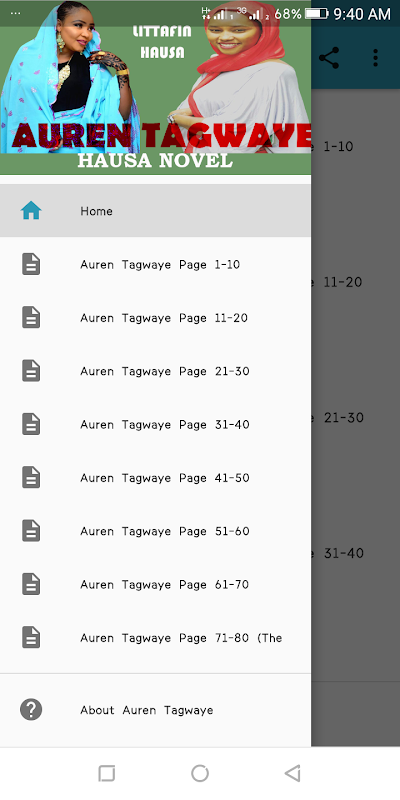Tap the notification dots in status bar

tap(15, 13)
